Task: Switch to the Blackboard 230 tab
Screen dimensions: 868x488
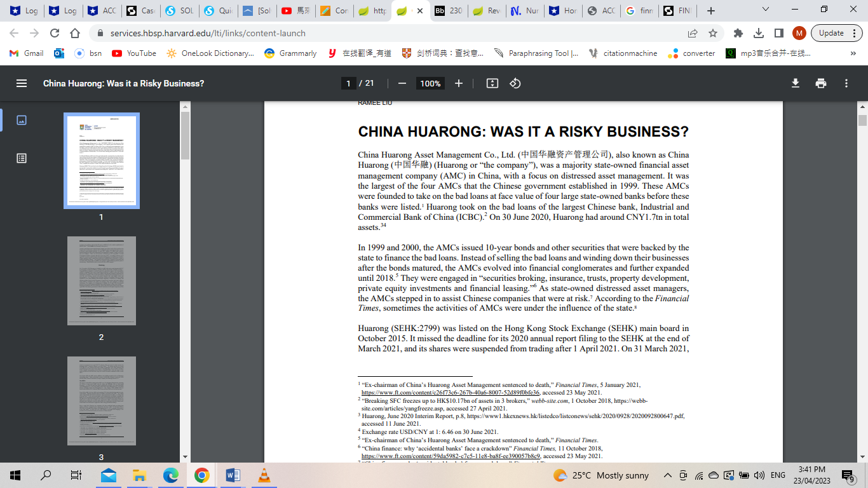Action: [449, 11]
